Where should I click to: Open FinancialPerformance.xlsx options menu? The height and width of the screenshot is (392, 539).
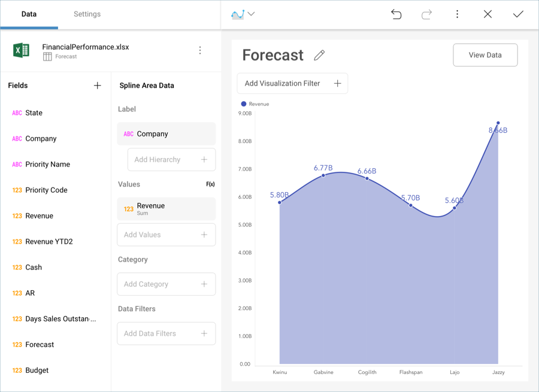(x=200, y=51)
